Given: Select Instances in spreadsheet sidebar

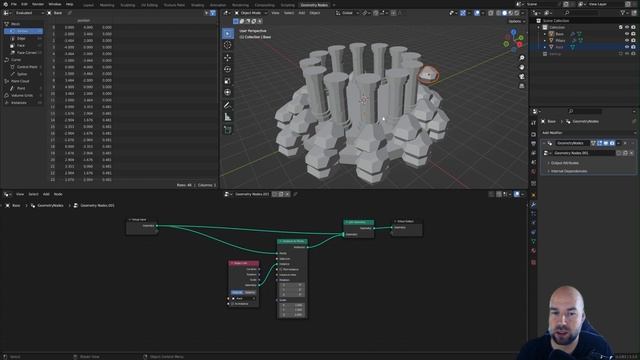Looking at the screenshot, I should coord(22,102).
